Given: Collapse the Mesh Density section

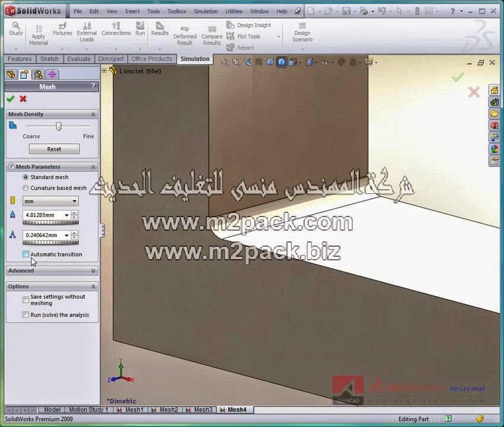Looking at the screenshot, I should coord(93,114).
